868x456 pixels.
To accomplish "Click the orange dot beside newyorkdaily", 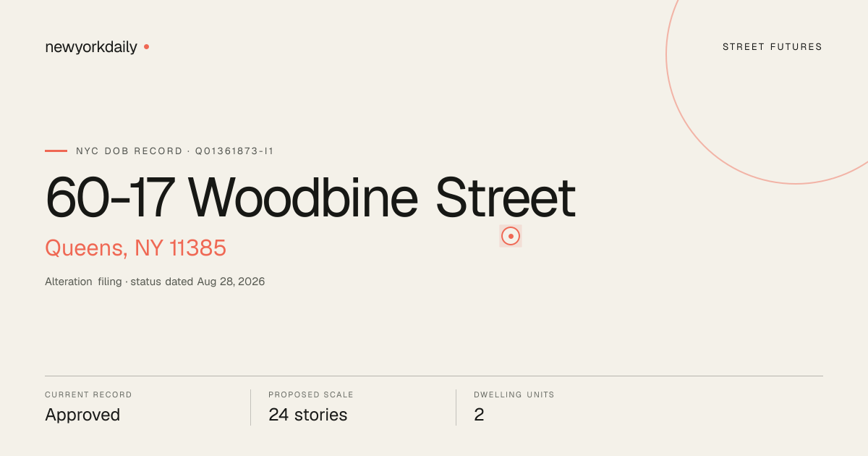I will click(146, 46).
